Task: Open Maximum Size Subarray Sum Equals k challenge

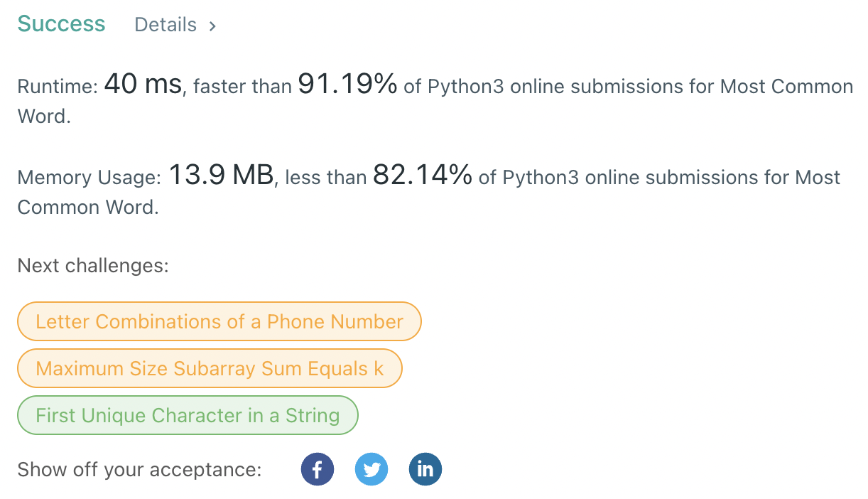Action: [210, 368]
